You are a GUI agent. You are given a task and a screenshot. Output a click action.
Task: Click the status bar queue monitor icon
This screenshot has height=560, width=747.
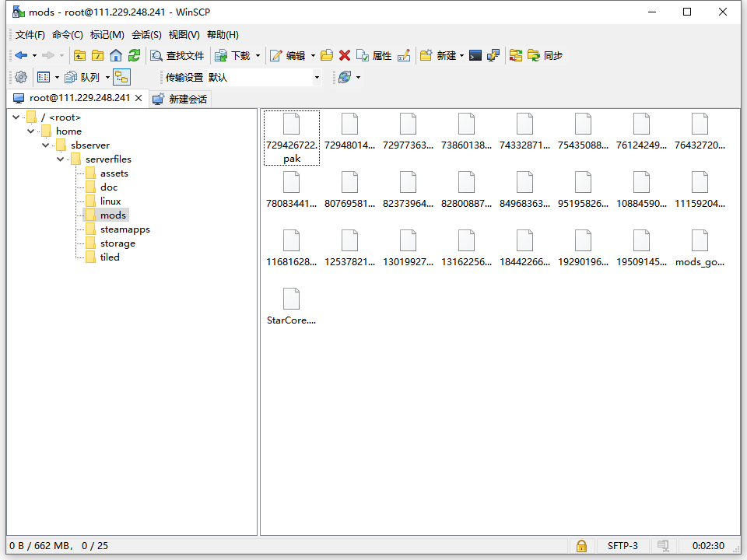[663, 546]
